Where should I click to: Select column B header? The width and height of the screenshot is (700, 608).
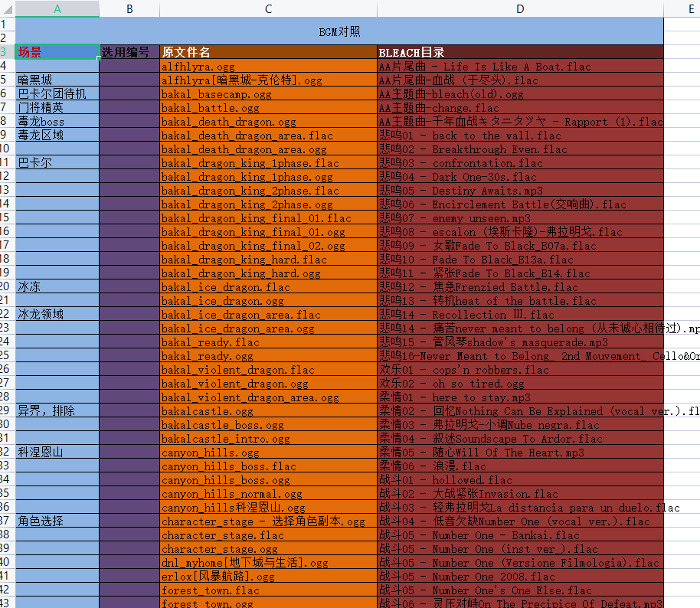(129, 8)
